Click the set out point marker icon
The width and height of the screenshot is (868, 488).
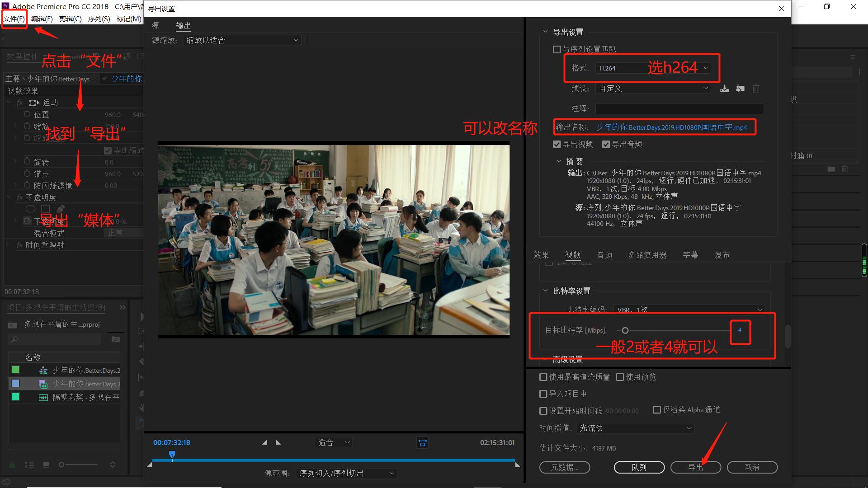[x=278, y=442]
